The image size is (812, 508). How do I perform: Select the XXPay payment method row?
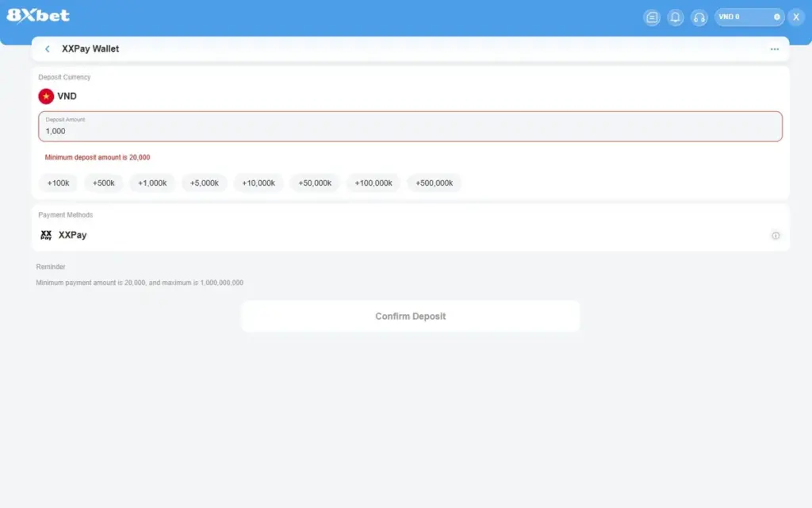pos(410,235)
